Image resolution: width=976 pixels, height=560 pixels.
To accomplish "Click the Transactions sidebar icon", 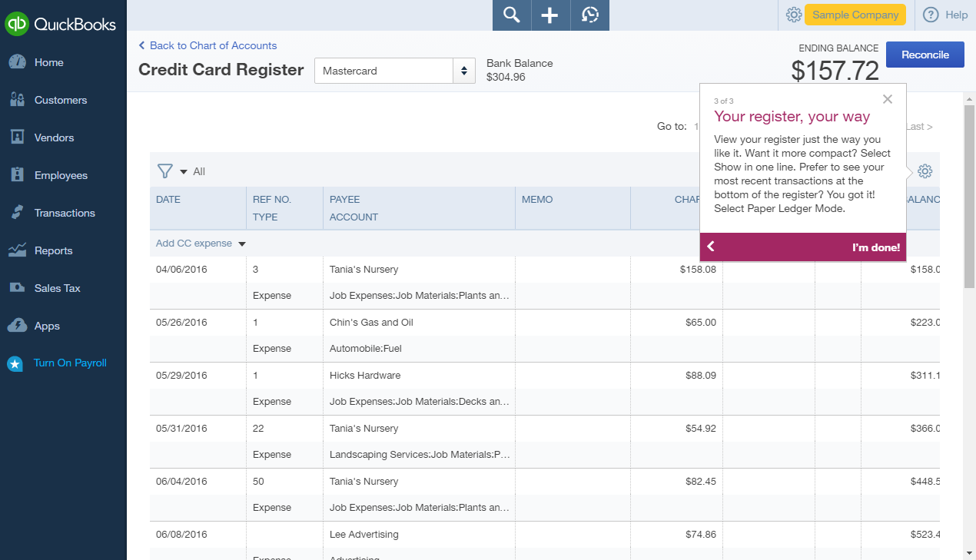I will (x=17, y=213).
